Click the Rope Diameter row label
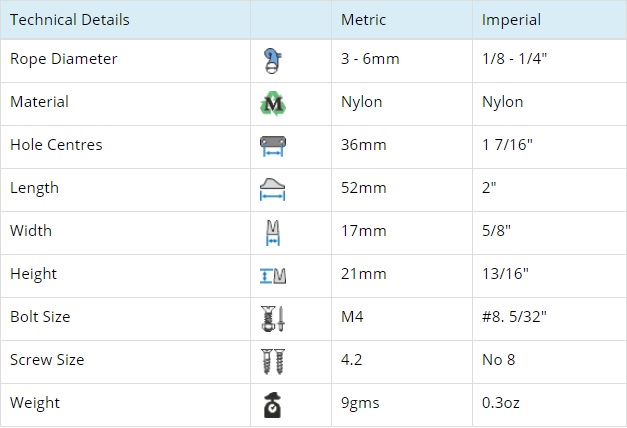 [64, 59]
